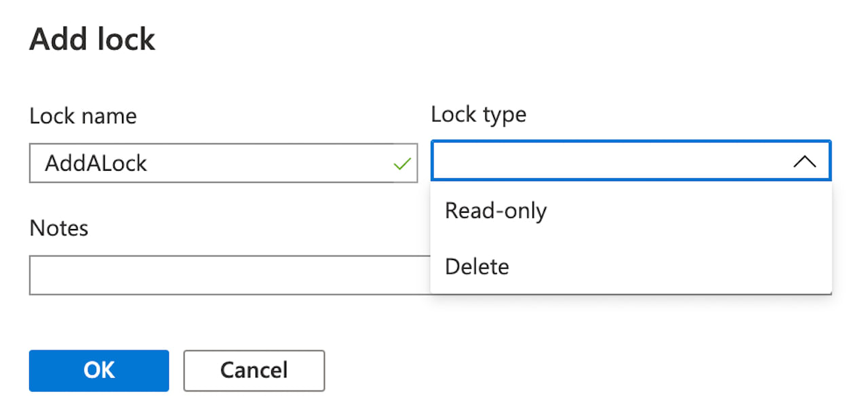Open the Lock type combo box

(x=631, y=161)
